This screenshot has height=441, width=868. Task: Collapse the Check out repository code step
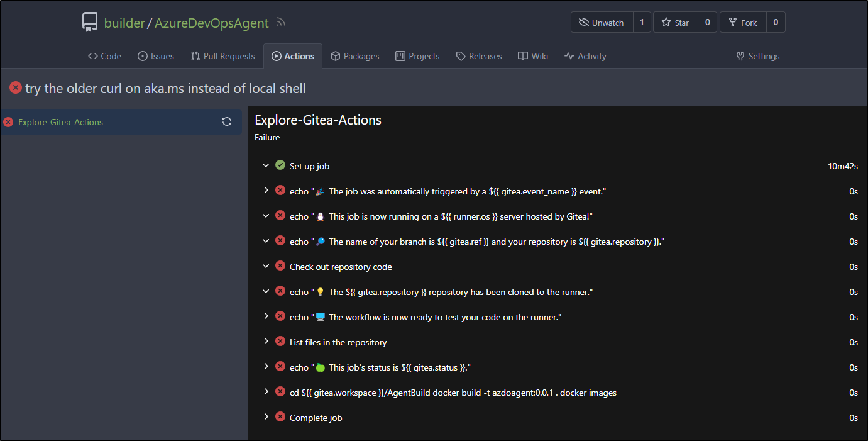point(266,266)
